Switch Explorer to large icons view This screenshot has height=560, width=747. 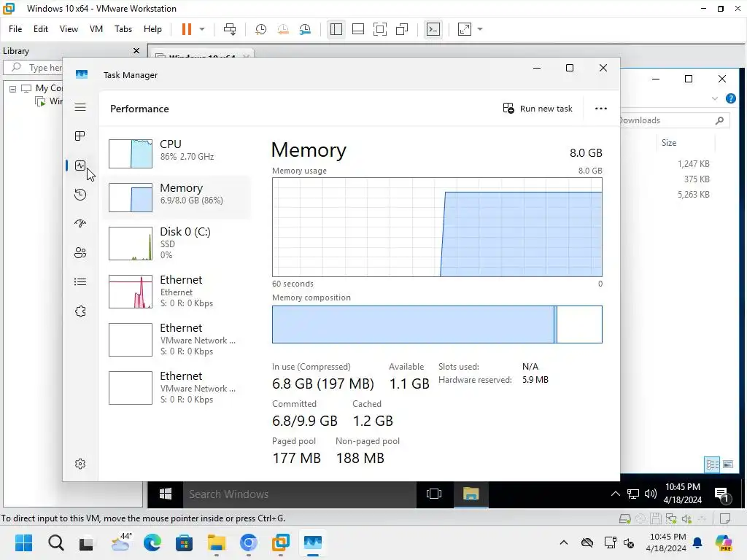[728, 464]
